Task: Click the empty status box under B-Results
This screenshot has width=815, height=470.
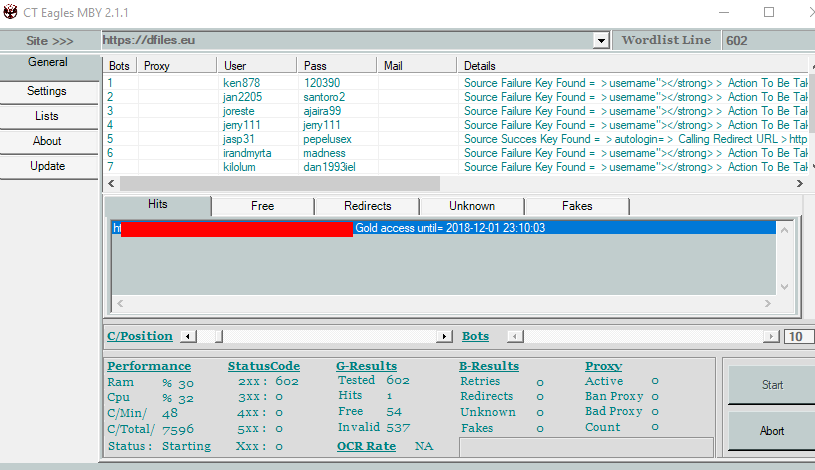Action: (586, 447)
